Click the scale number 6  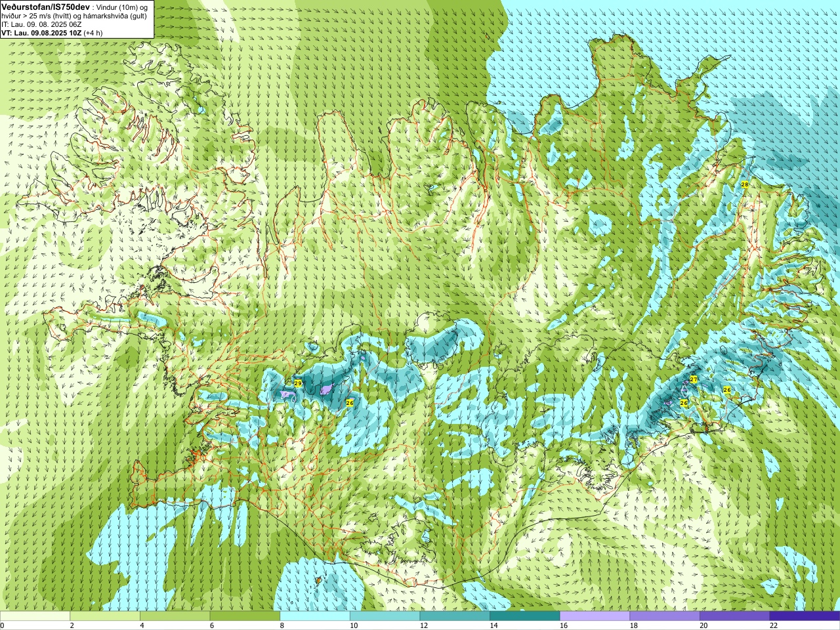pos(212,625)
